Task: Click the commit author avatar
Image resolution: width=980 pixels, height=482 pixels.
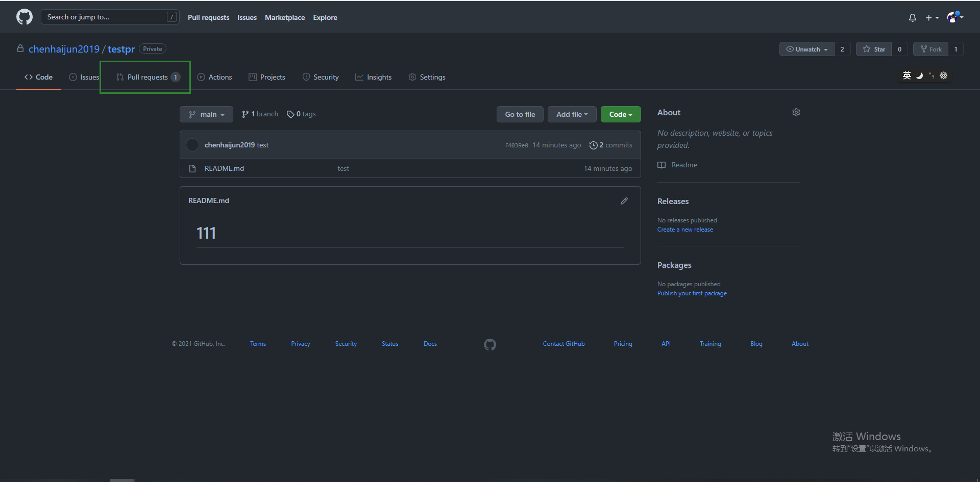Action: coord(192,145)
